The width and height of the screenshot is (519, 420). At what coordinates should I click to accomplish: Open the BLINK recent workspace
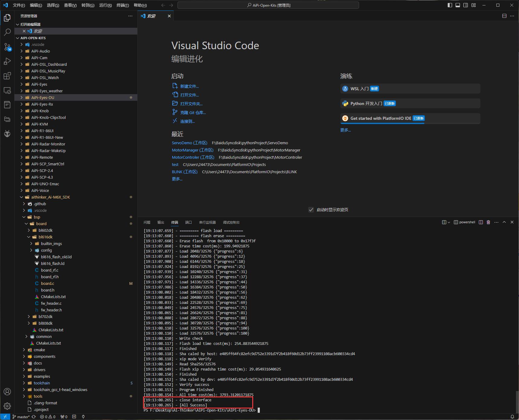(185, 172)
